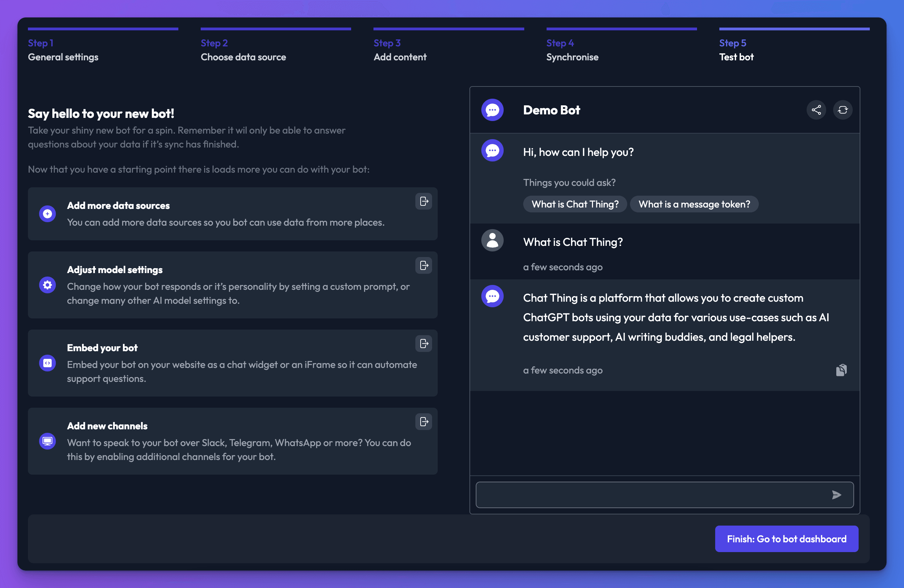The height and width of the screenshot is (588, 904).
Task: Open link icon on Add new channels card
Action: [x=423, y=422]
